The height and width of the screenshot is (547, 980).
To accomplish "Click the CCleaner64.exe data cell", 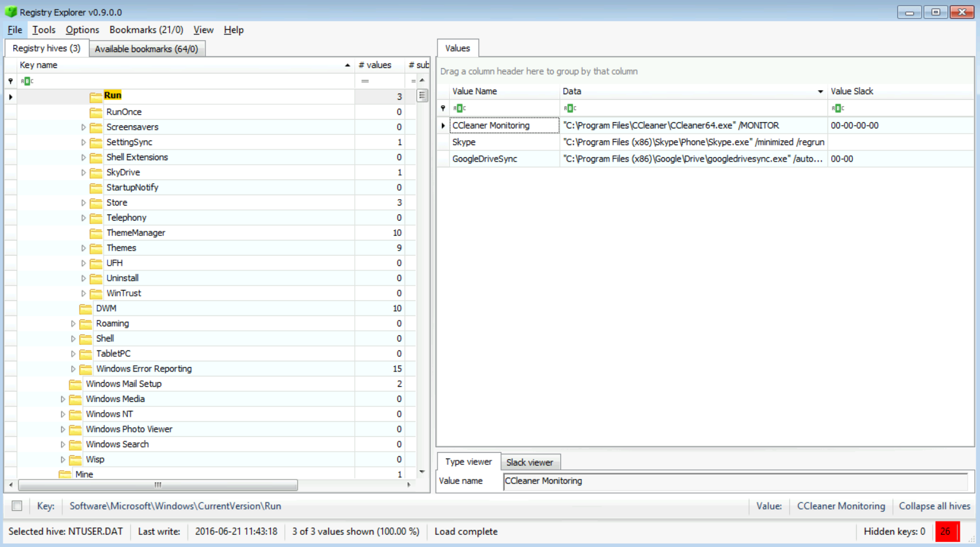I will 693,125.
